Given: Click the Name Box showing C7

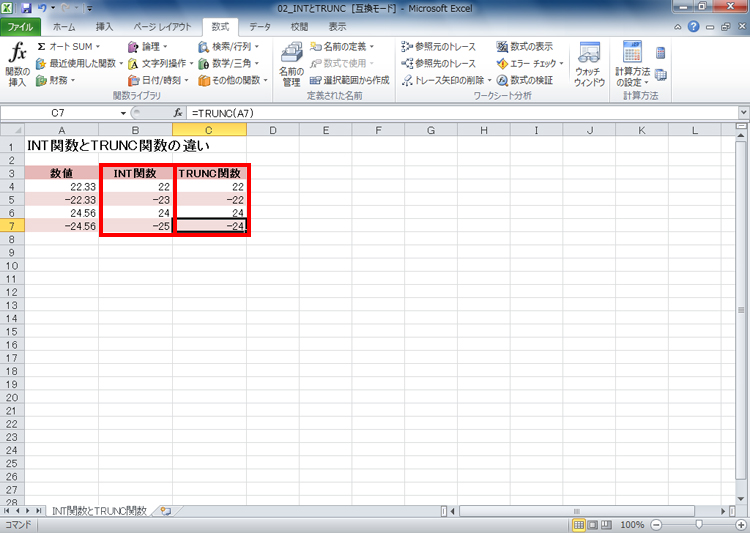Looking at the screenshot, I should click(57, 113).
